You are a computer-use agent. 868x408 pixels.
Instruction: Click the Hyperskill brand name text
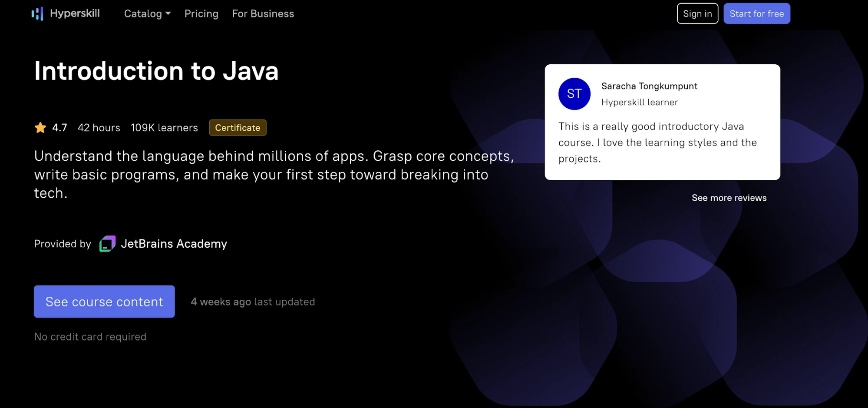(75, 13)
